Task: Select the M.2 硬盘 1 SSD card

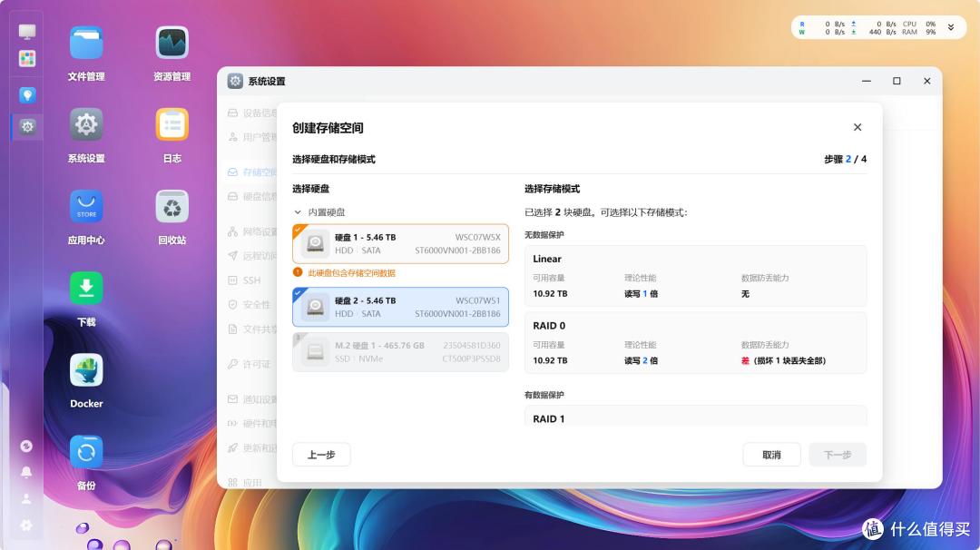Action: coord(401,352)
